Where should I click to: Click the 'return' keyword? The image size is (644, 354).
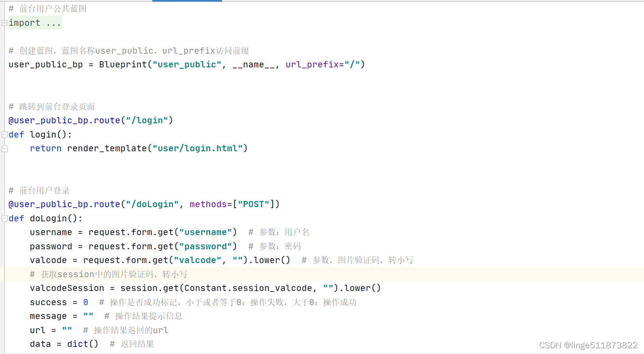[46, 148]
